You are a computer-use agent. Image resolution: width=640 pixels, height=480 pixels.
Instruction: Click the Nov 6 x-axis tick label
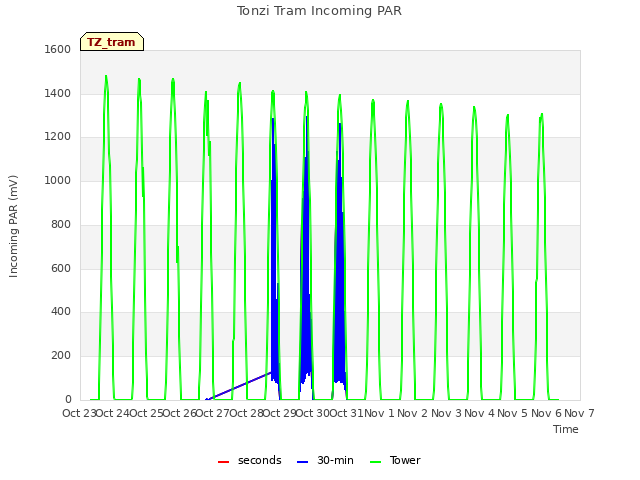click(x=547, y=413)
